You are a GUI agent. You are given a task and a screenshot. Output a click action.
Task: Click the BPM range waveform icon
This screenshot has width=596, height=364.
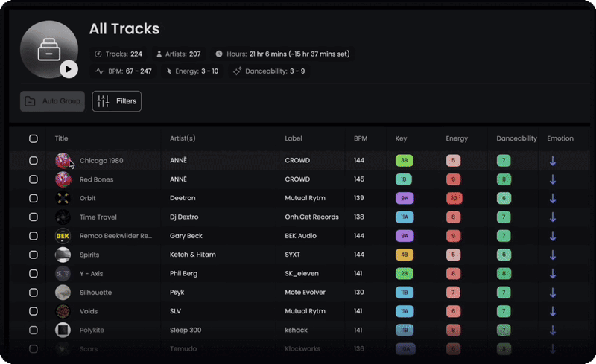100,71
